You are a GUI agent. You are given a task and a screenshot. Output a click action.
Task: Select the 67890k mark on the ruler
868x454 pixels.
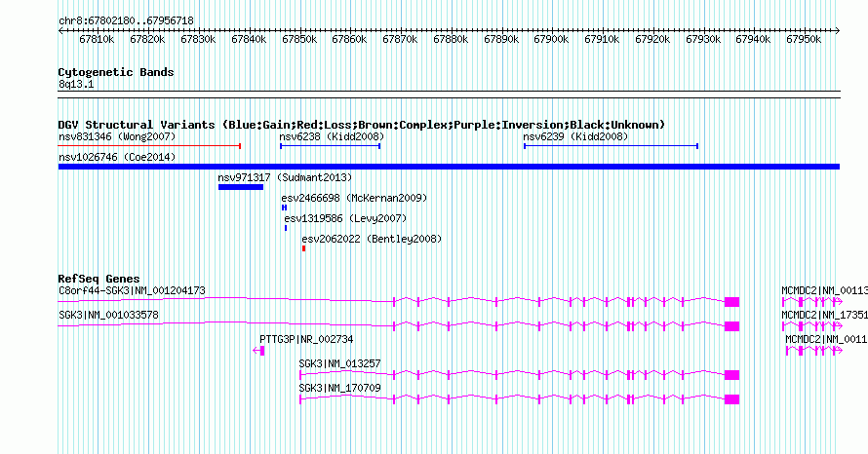(501, 40)
